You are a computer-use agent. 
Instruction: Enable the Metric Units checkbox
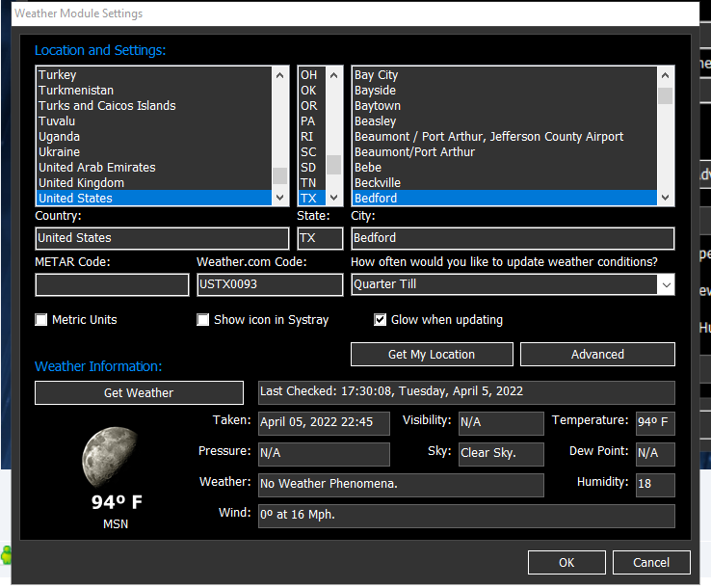pyautogui.click(x=41, y=320)
